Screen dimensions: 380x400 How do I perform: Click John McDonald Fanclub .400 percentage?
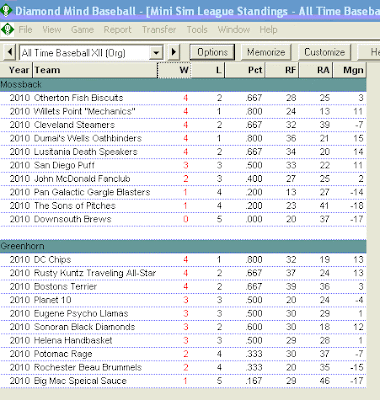[x=254, y=179]
